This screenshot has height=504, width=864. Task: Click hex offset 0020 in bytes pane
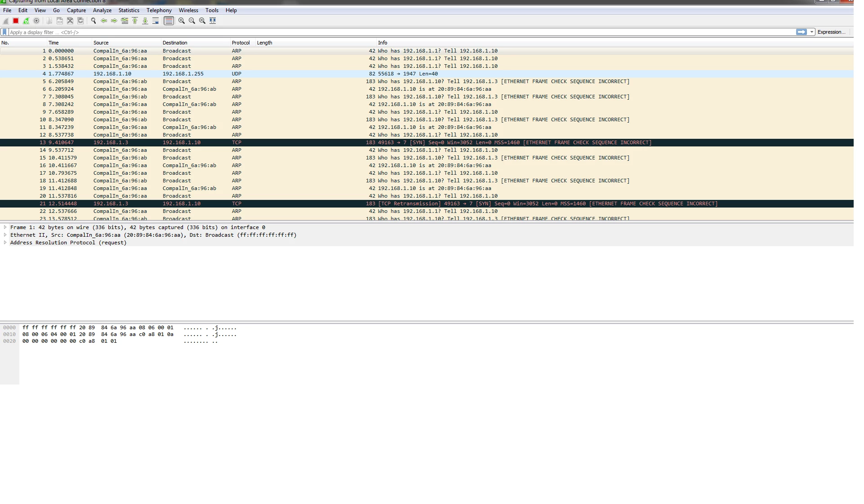pyautogui.click(x=9, y=341)
